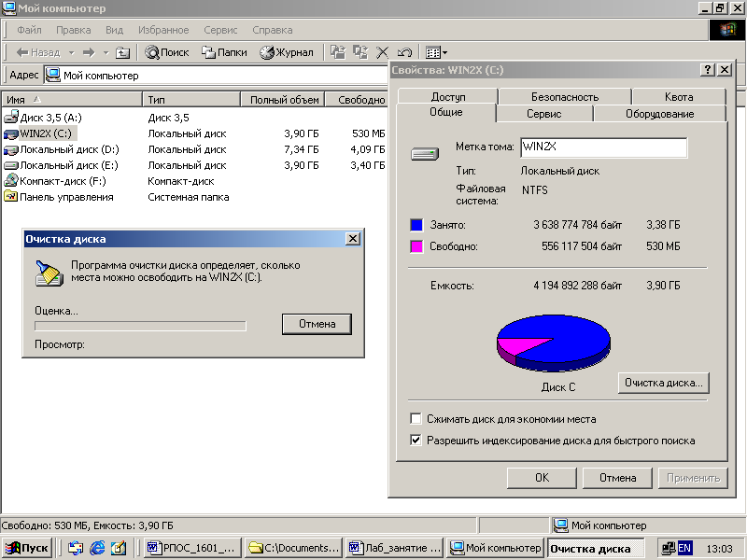Screen dimensions: 747x560
Task: Select the Локальный диск (D:) icon
Action: pos(11,150)
